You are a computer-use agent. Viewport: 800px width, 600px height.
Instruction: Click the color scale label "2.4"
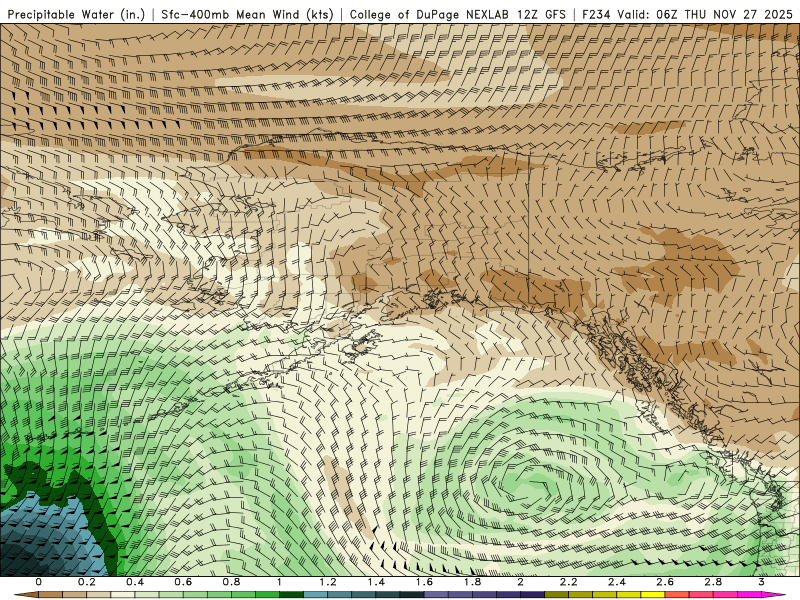[617, 582]
